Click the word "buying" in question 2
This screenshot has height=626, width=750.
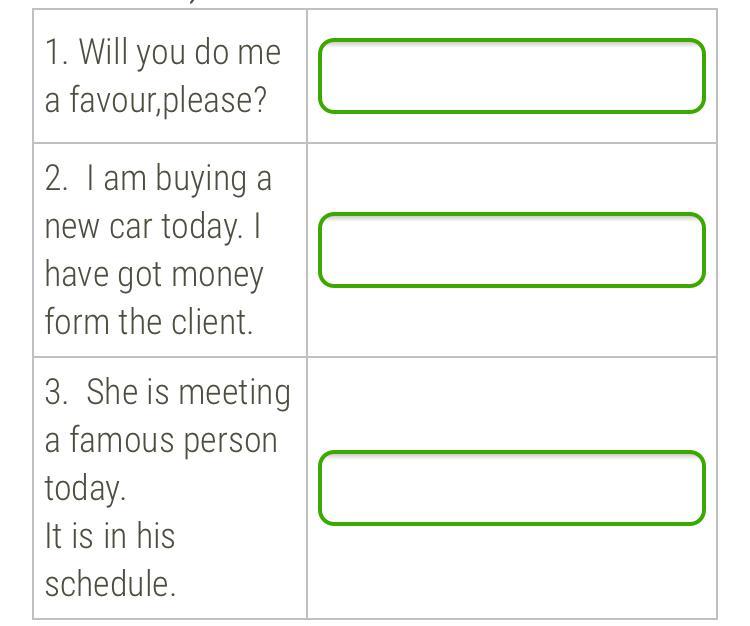coord(201,179)
